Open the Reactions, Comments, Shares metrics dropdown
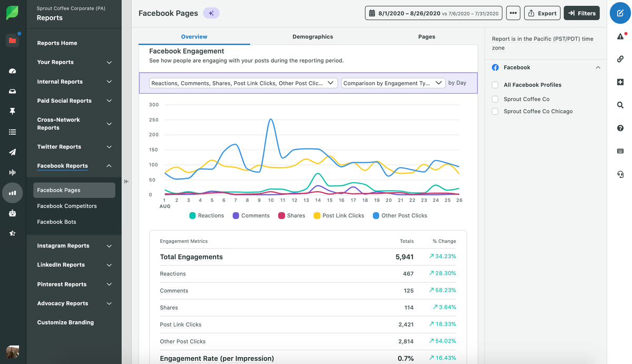This screenshot has width=632, height=364. pos(243,83)
